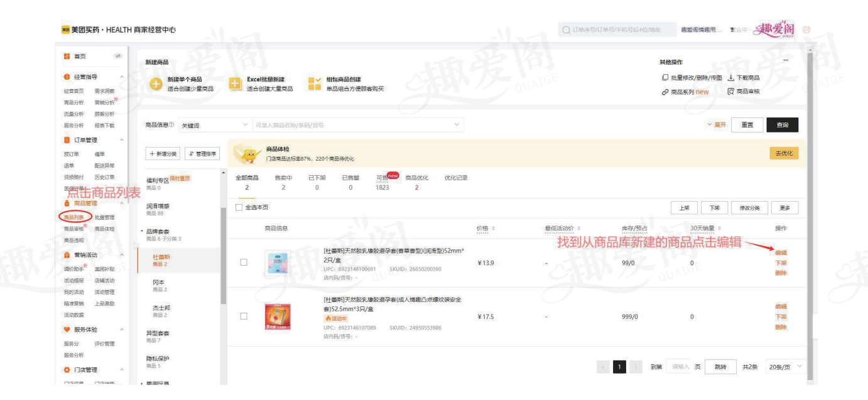The width and height of the screenshot is (868, 400).
Task: Expand filters with the 展开 toggle
Action: (717, 125)
